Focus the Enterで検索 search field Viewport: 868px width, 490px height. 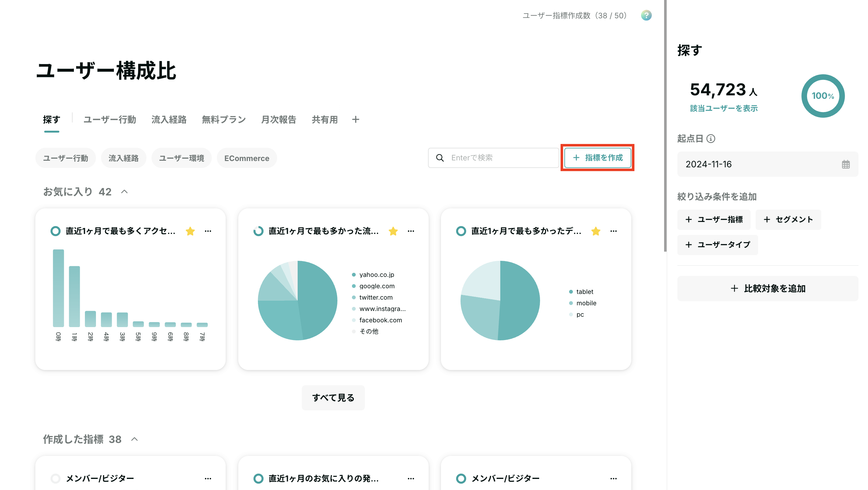[x=494, y=158]
